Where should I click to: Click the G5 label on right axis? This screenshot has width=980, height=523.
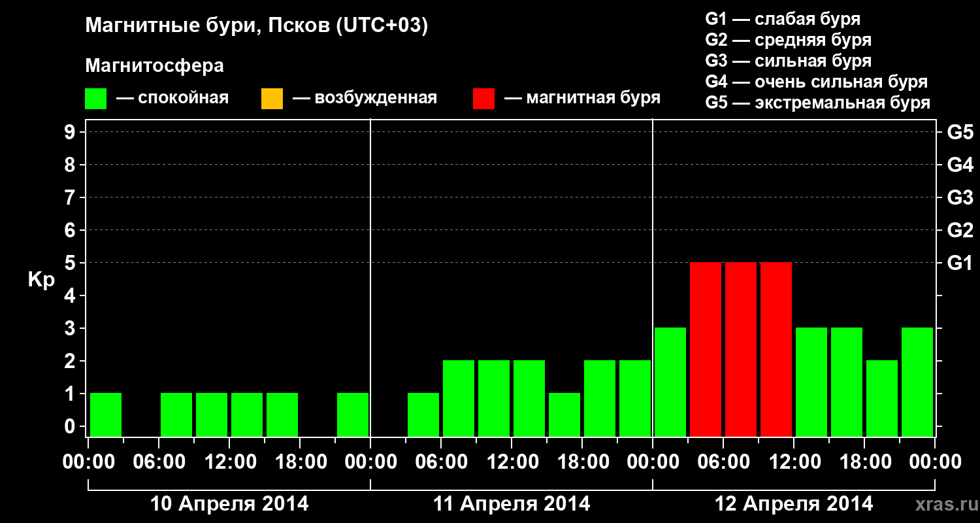tap(960, 132)
